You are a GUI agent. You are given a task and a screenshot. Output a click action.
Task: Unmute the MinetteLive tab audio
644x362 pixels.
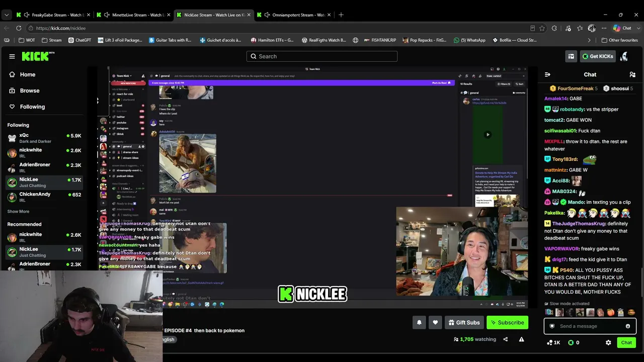(x=107, y=15)
